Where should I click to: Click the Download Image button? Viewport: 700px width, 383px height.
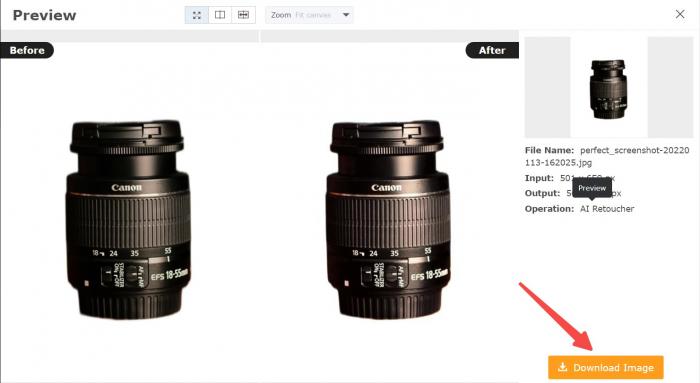[x=606, y=367]
